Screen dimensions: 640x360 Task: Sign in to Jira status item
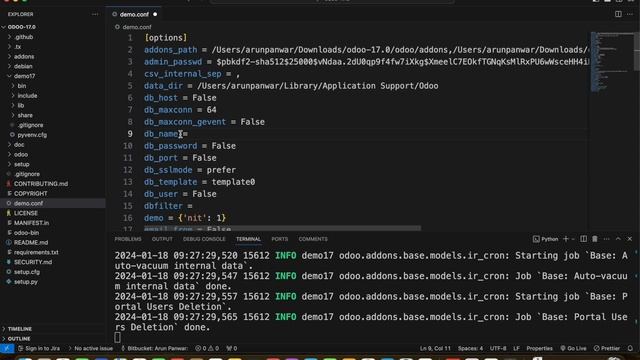coord(39,349)
